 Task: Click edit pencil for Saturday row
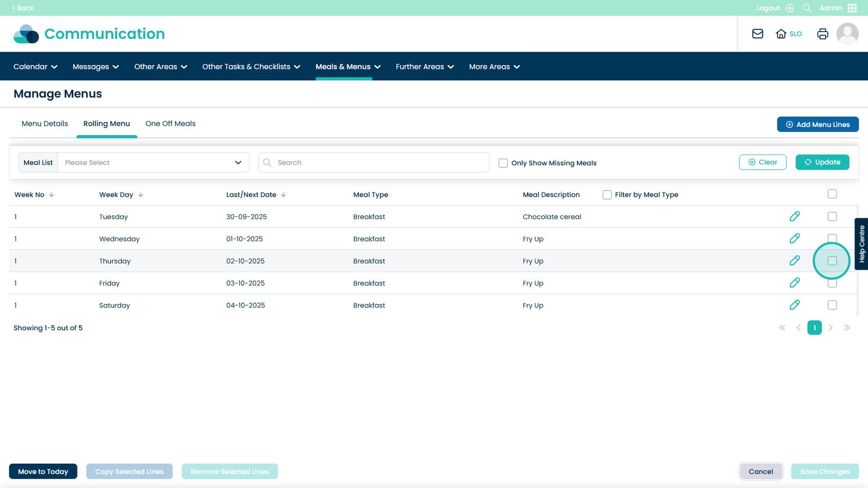tap(794, 305)
